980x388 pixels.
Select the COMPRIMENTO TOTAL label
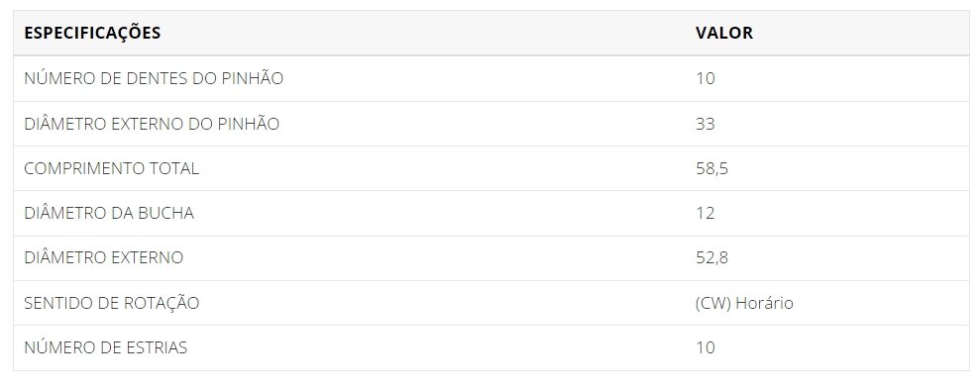coord(111,168)
